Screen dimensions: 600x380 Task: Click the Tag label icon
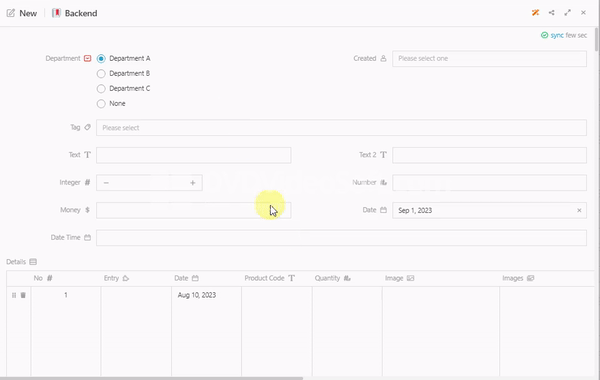88,127
